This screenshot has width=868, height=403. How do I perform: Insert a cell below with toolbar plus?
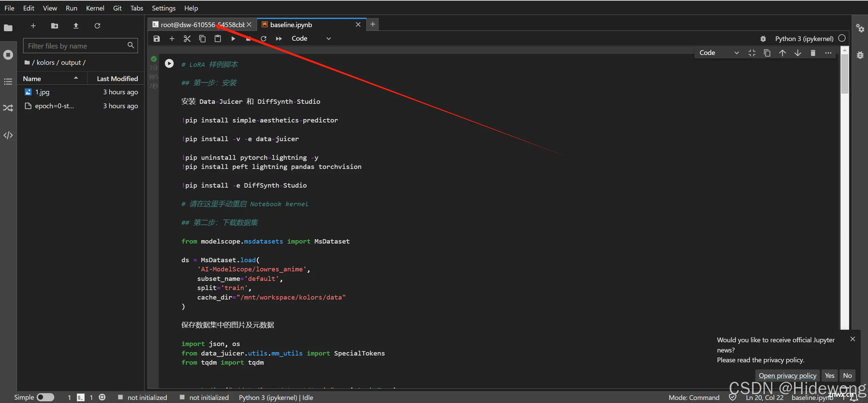click(172, 39)
